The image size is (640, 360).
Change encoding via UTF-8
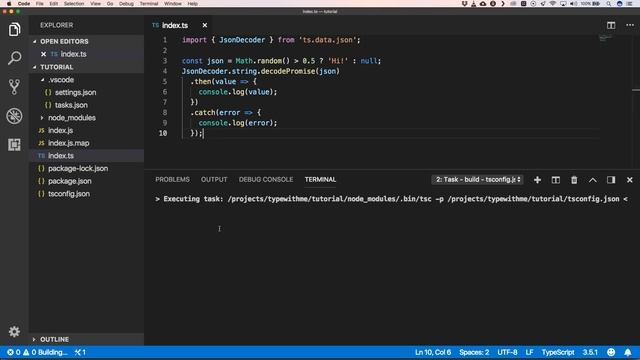point(507,352)
